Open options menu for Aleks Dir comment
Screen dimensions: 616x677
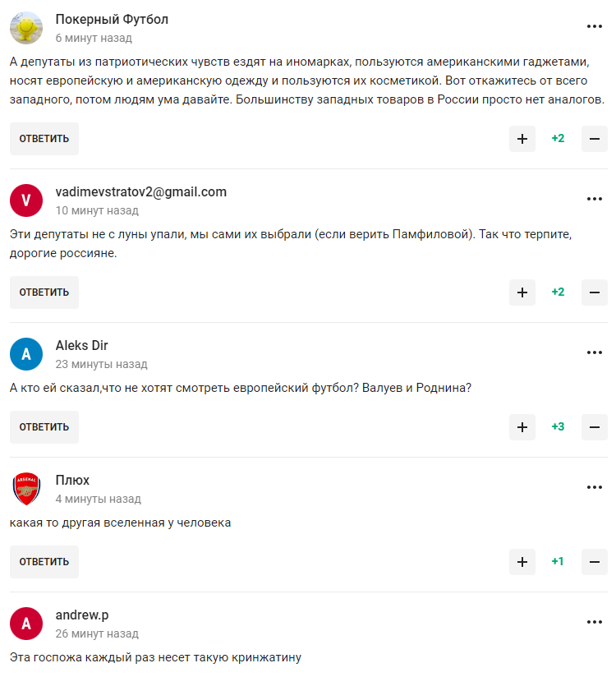(595, 353)
